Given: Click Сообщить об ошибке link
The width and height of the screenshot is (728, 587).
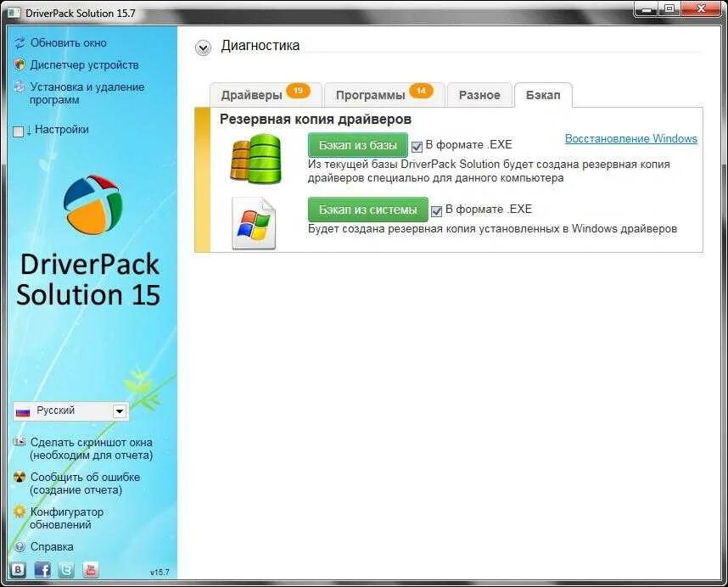Looking at the screenshot, I should (x=85, y=484).
